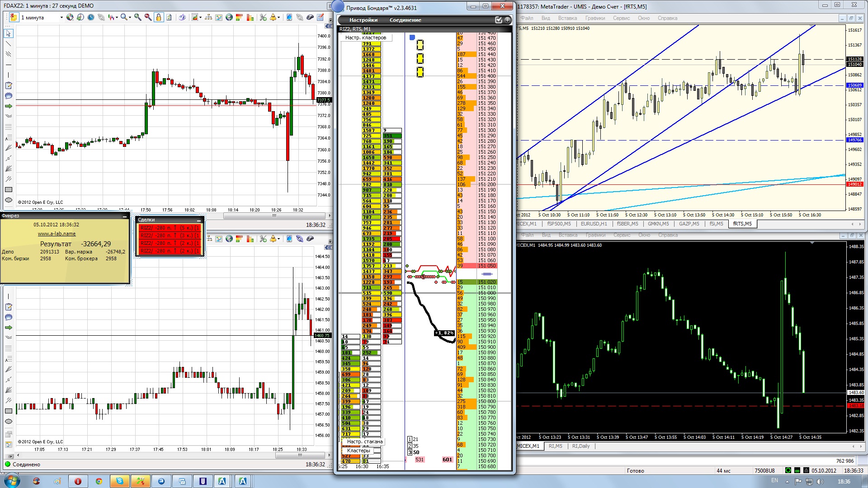Click the plus button in Привод Бондаря header
Viewport: 868px width, 488px height.
click(x=507, y=20)
